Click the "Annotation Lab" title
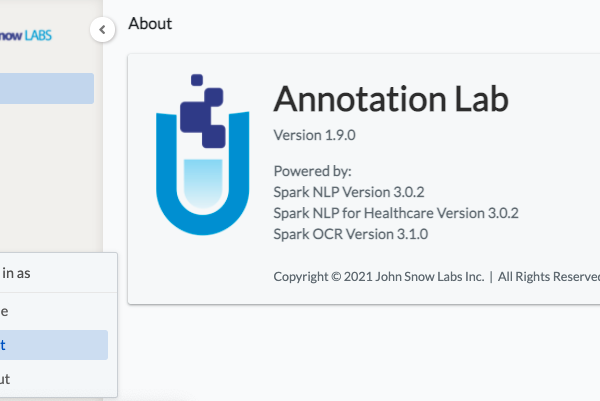Image resolution: width=600 pixels, height=401 pixels. [x=391, y=99]
